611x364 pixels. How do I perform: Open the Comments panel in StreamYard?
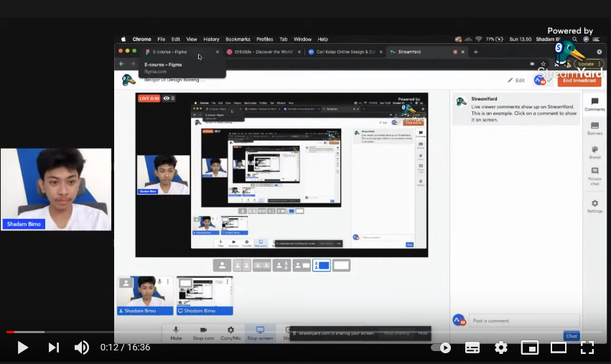click(x=594, y=104)
